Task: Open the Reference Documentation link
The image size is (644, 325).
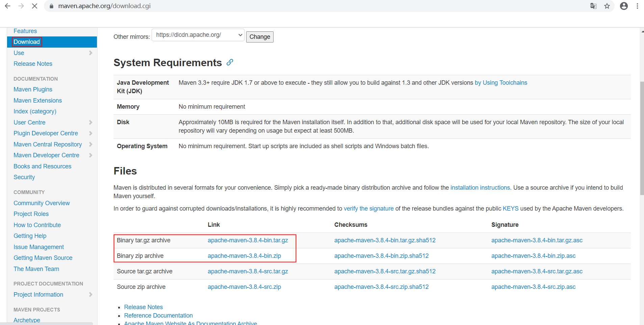Action: (158, 316)
